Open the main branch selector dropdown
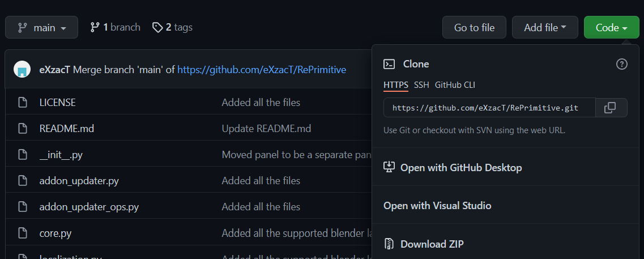644x259 pixels. [41, 28]
